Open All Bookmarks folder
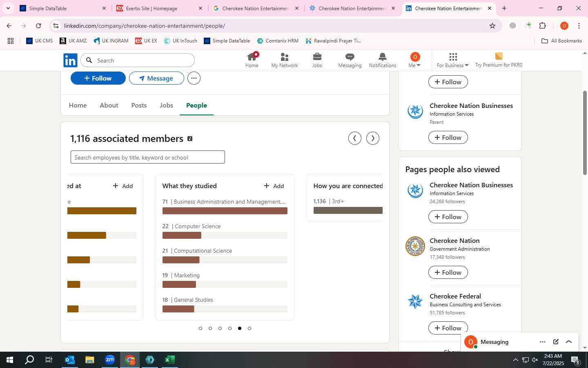 [561, 41]
